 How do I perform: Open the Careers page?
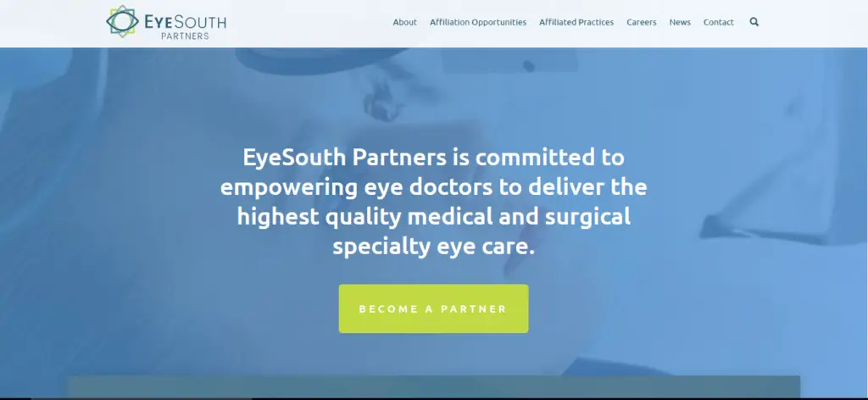pos(641,22)
